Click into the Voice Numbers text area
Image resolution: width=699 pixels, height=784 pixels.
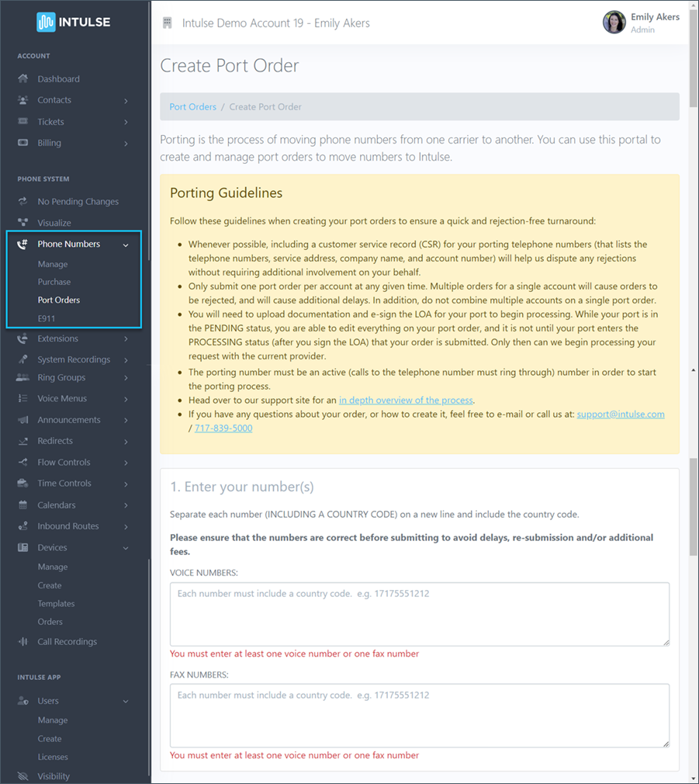coord(419,614)
